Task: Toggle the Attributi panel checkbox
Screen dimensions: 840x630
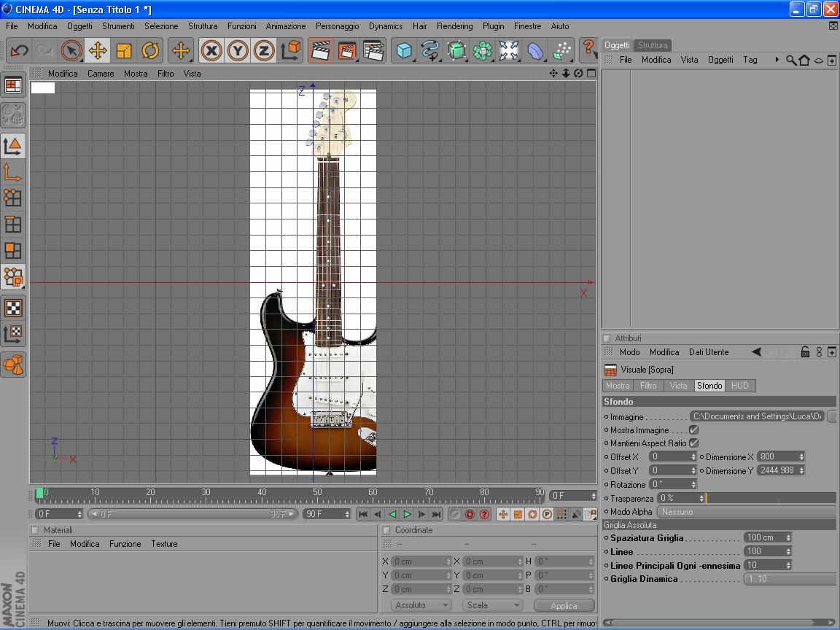Action: (x=607, y=338)
